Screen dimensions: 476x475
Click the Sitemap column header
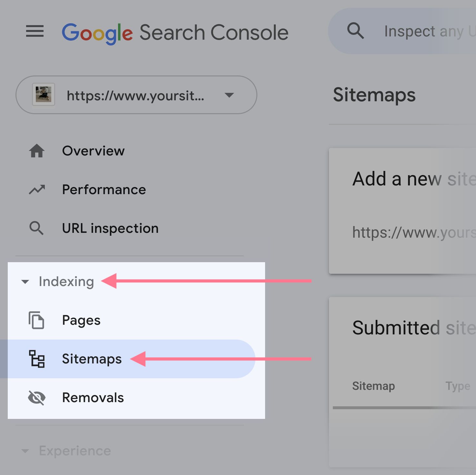click(373, 386)
